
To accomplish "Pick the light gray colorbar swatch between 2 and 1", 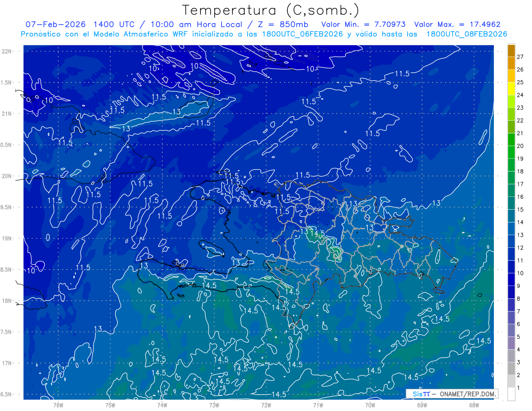I will (511, 381).
